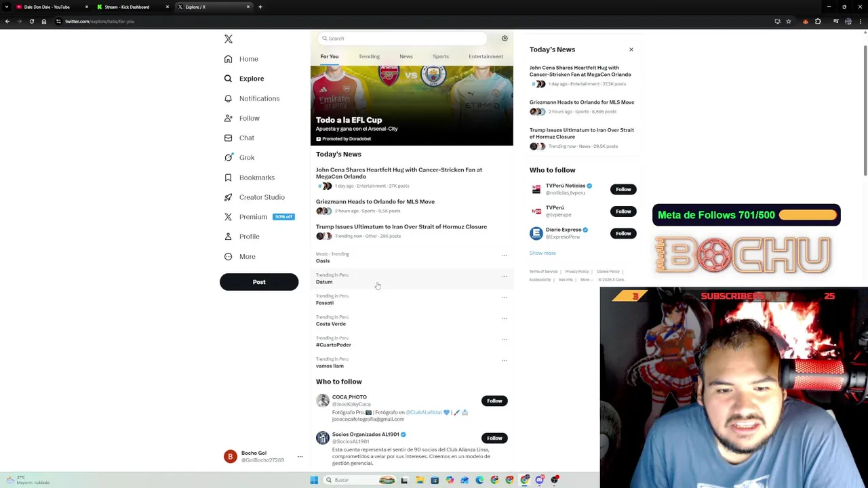Go back in the browser
Viewport: 868px width, 488px height.
pos(7,22)
